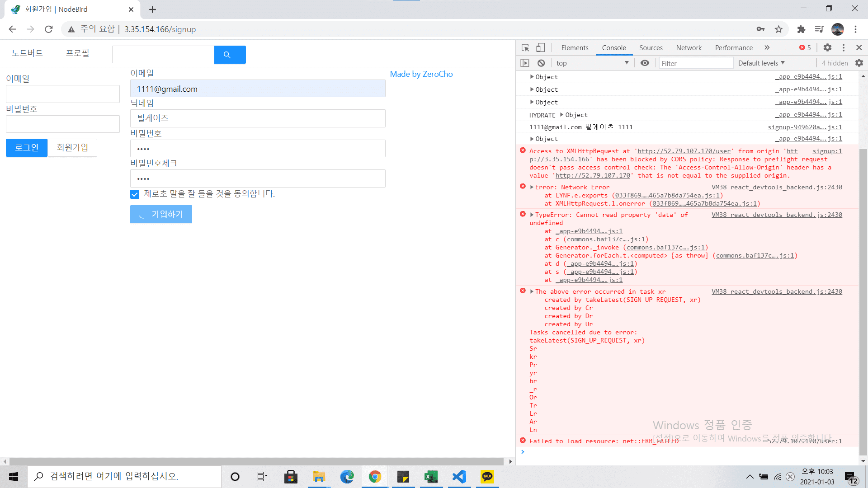Toggle the device toolbar icon
This screenshot has width=868, height=488.
540,47
